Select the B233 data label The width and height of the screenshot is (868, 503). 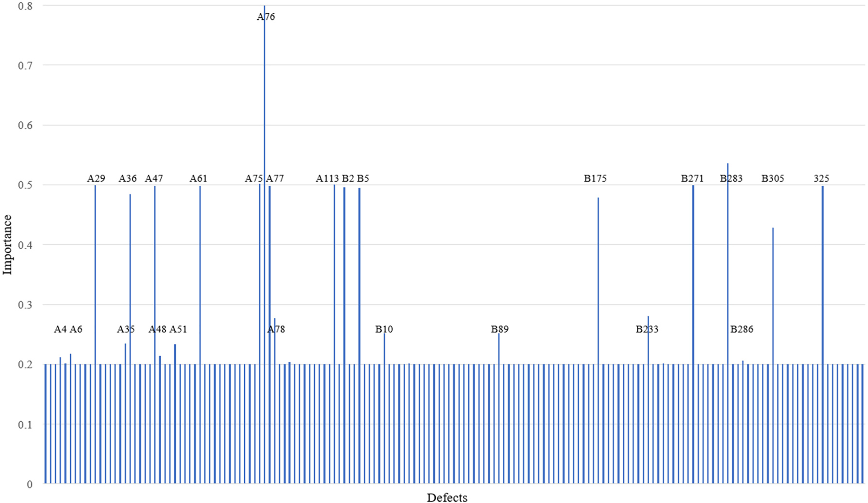(x=647, y=329)
